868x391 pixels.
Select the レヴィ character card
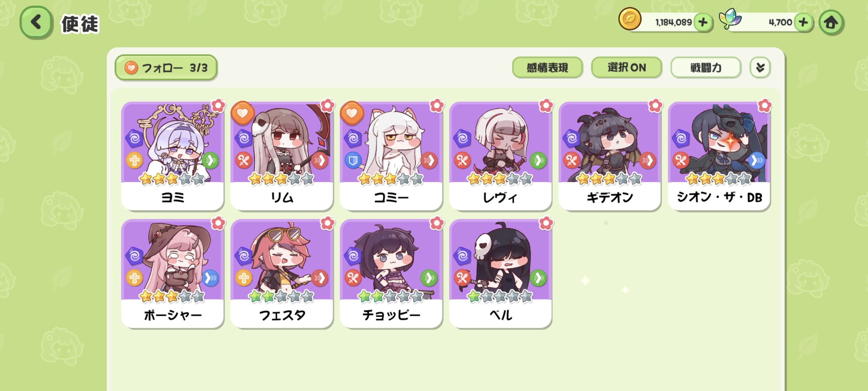coord(500,156)
